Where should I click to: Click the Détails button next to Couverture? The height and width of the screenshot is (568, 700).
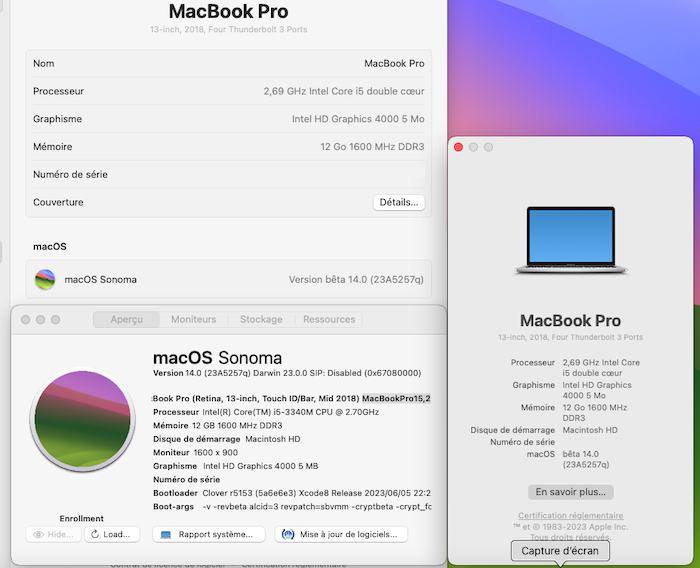point(399,202)
